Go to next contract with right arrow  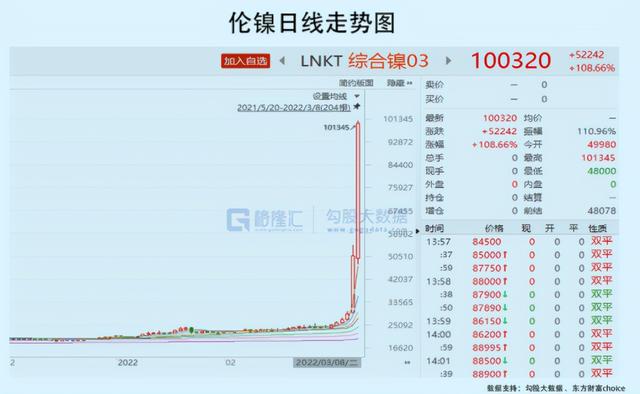pyautogui.click(x=448, y=61)
